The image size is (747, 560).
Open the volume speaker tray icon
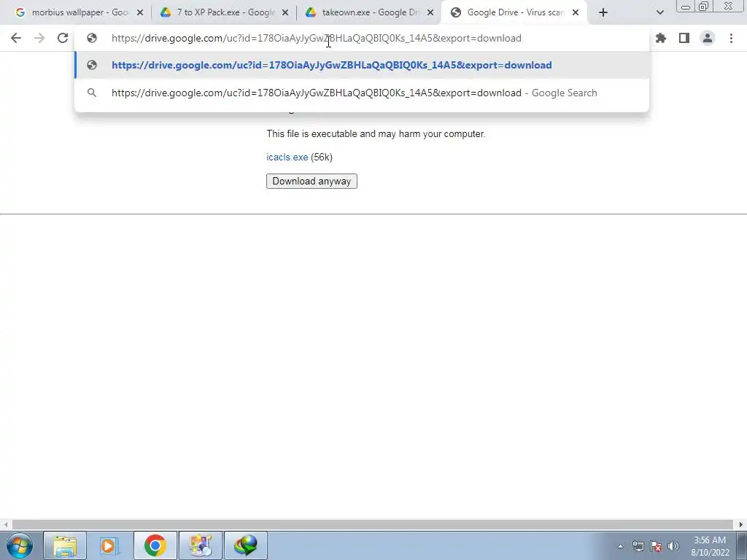[x=673, y=546]
